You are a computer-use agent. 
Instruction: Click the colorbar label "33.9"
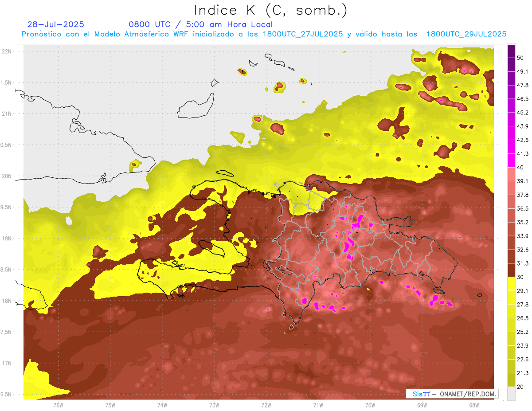pyautogui.click(x=522, y=236)
